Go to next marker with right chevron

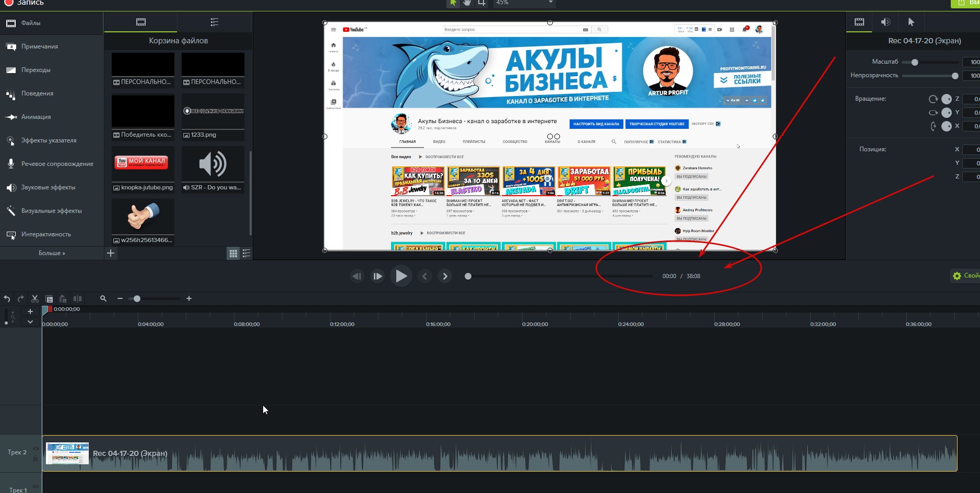(445, 276)
